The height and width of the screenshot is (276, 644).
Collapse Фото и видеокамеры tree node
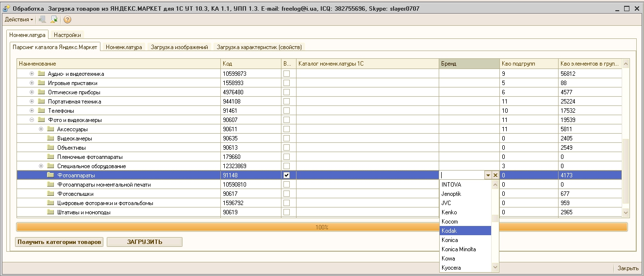pyautogui.click(x=32, y=120)
